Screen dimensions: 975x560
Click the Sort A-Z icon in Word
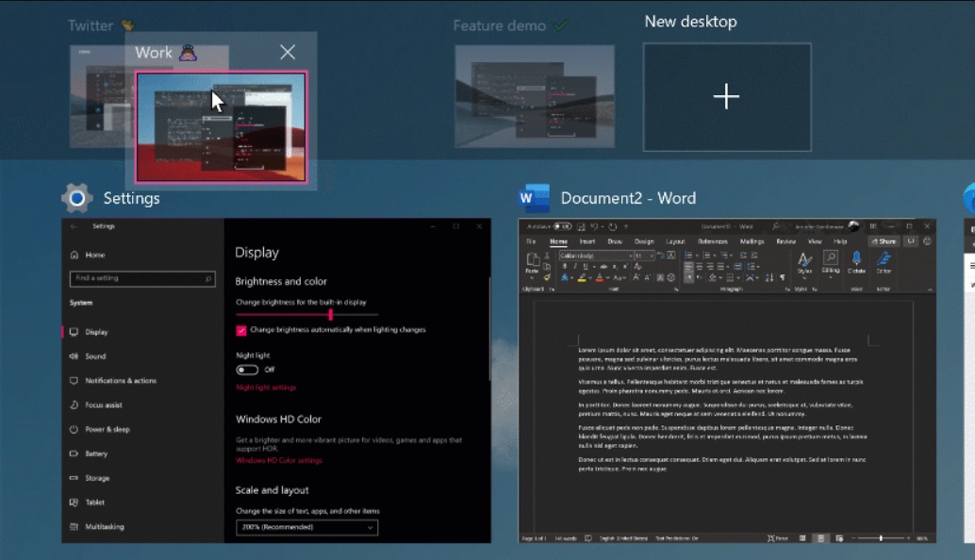(x=769, y=277)
